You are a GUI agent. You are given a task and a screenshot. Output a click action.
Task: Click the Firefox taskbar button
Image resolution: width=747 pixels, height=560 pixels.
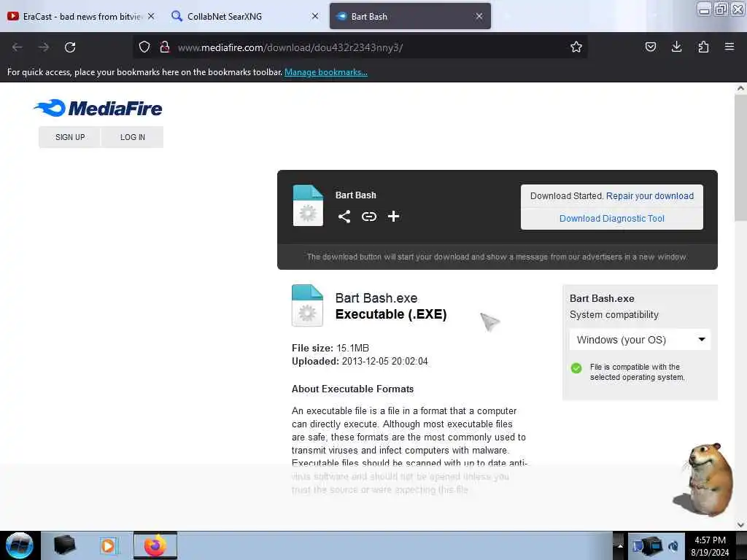(155, 545)
